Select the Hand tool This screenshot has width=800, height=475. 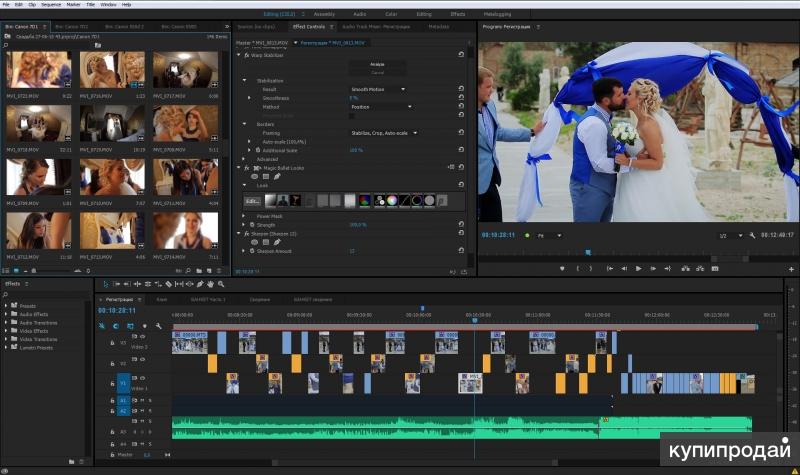pyautogui.click(x=210, y=284)
